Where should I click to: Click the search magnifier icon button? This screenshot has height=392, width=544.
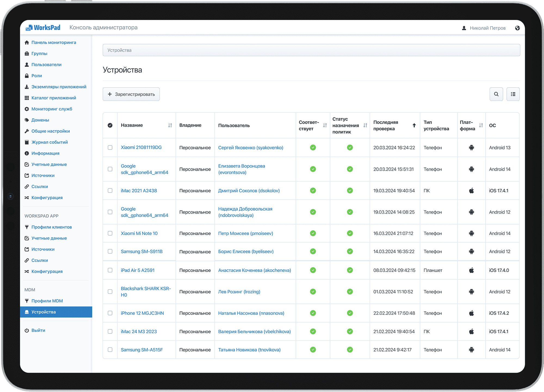click(496, 94)
